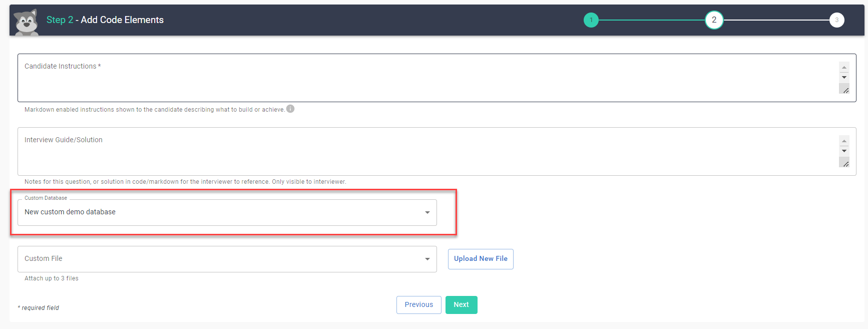868x329 pixels.
Task: Go to step 1 in progress indicator
Action: pos(591,20)
